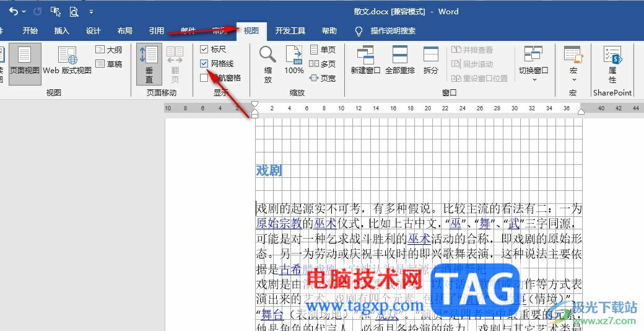Open the 帮助 tab
The width and height of the screenshot is (644, 331).
tap(329, 31)
